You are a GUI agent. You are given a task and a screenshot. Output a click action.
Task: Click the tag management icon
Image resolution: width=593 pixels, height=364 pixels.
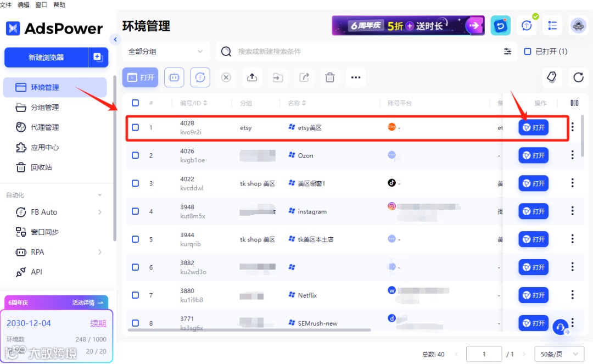click(552, 77)
